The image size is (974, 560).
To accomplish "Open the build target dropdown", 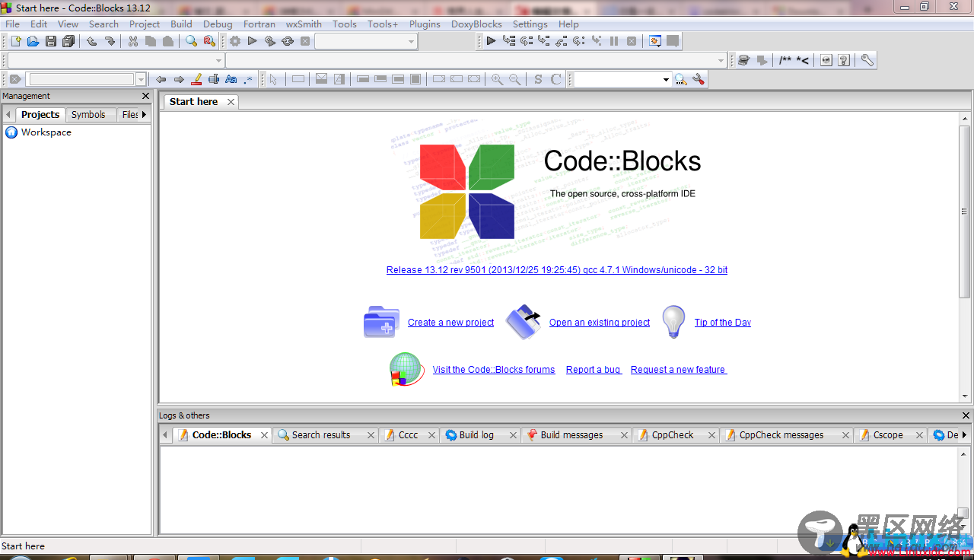I will (412, 42).
